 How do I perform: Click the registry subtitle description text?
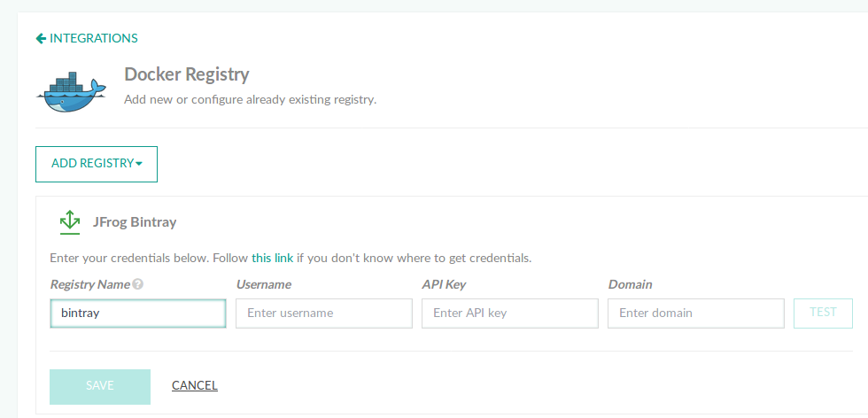tap(250, 100)
